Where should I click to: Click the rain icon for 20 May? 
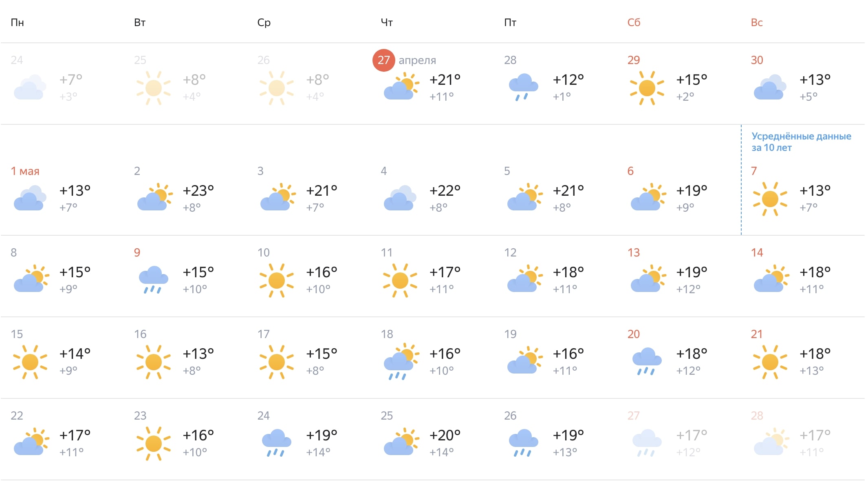coord(647,361)
